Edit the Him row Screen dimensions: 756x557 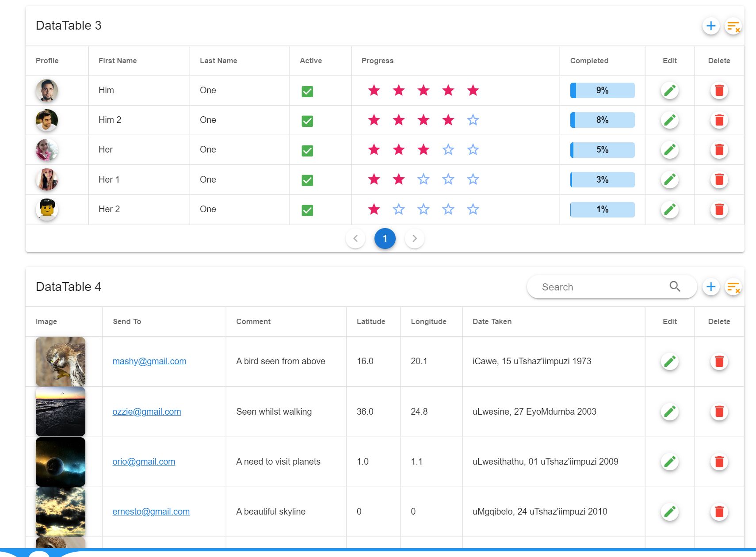pos(670,91)
